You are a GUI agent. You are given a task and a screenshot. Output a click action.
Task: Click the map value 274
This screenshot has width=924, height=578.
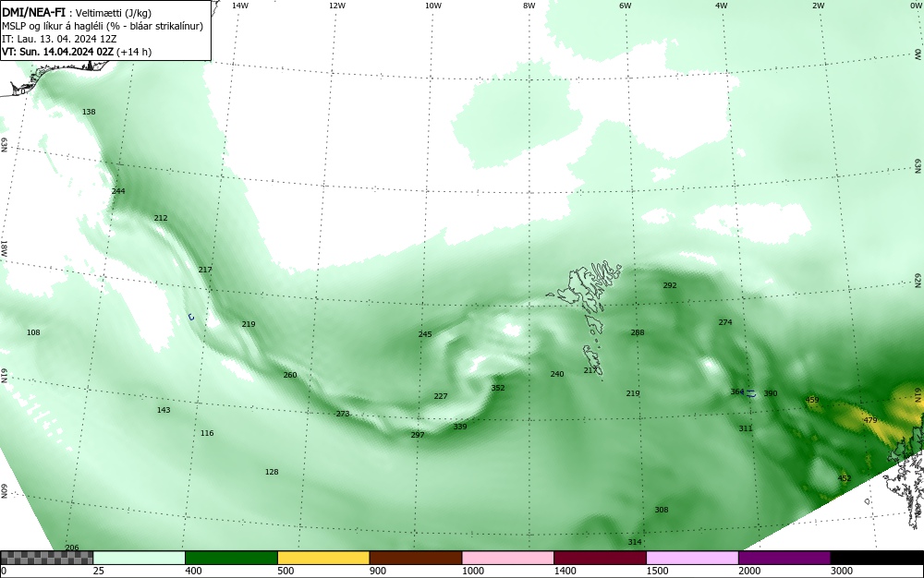725,322
